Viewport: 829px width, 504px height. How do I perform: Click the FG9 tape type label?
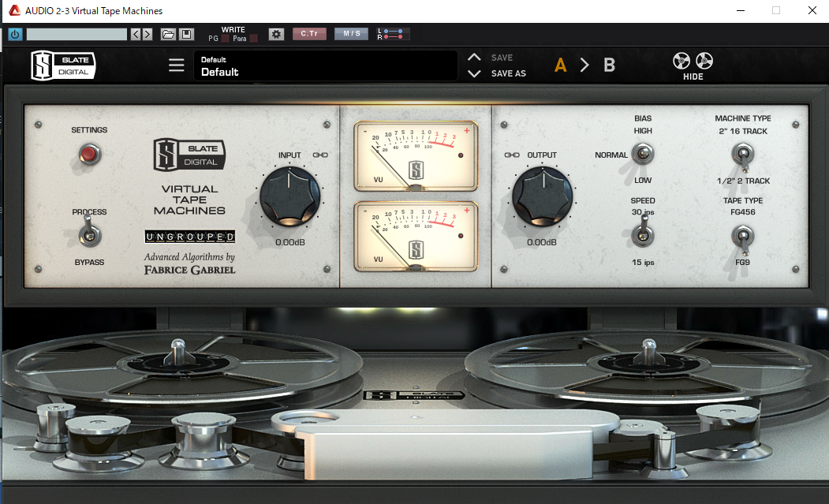742,263
